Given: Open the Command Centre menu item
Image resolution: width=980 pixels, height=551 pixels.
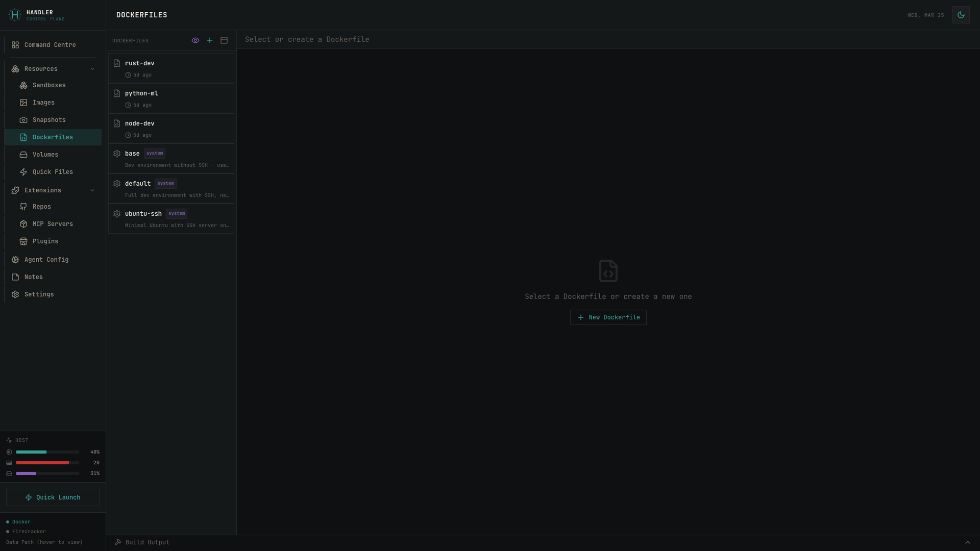Looking at the screenshot, I should click(49, 44).
